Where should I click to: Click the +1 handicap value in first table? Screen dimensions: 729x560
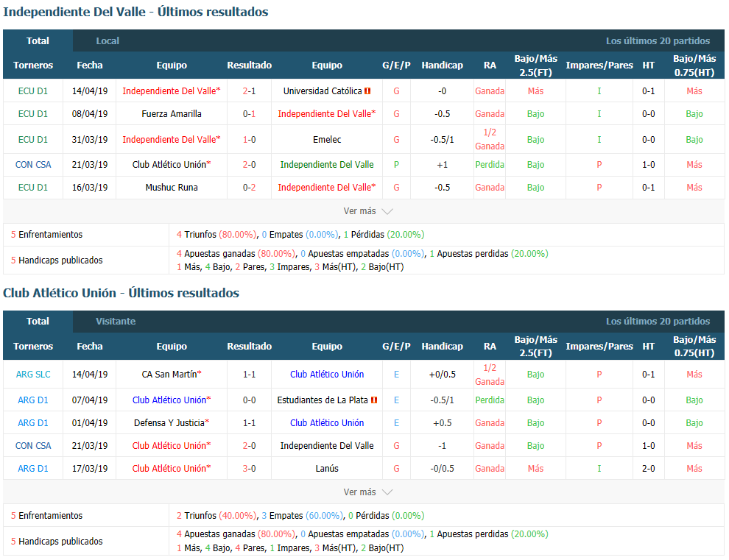(x=442, y=165)
